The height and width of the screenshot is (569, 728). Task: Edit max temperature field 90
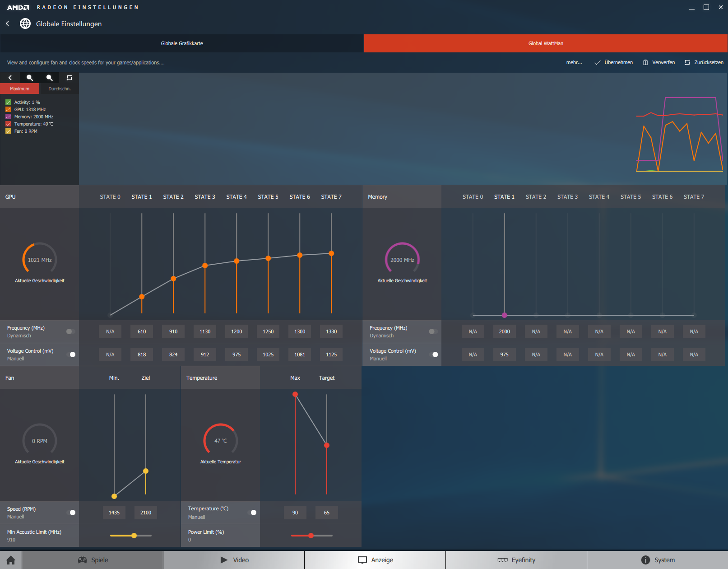295,513
